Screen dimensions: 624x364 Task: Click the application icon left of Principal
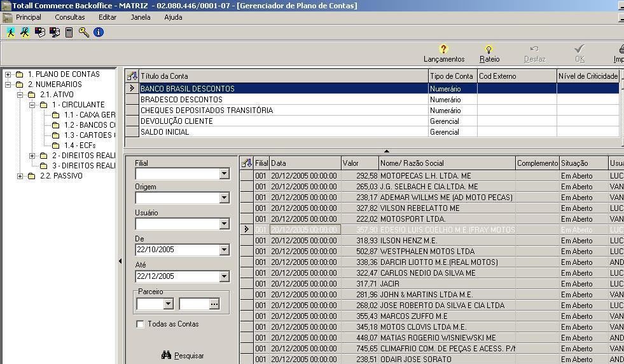coord(7,18)
